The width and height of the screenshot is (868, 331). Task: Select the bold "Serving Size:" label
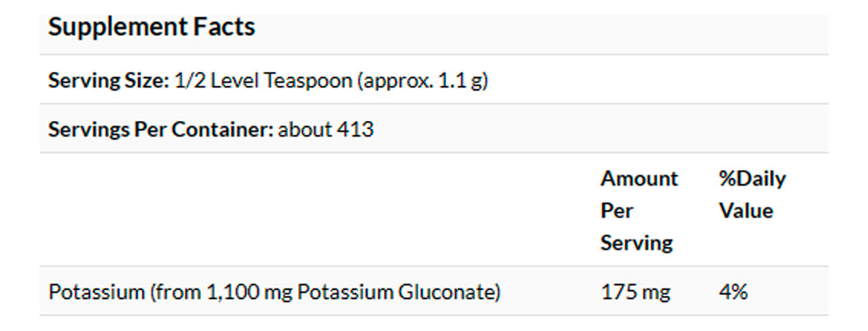click(108, 81)
